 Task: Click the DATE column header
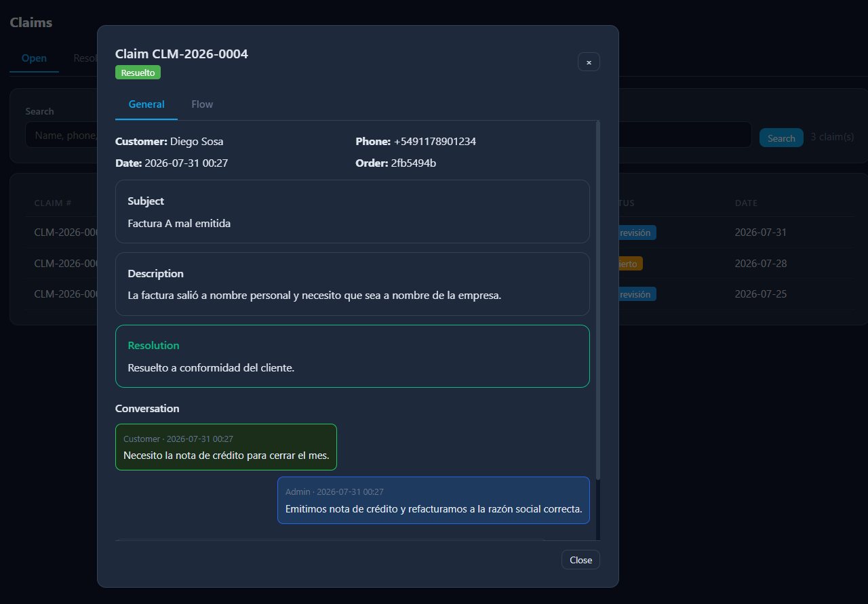(746, 203)
